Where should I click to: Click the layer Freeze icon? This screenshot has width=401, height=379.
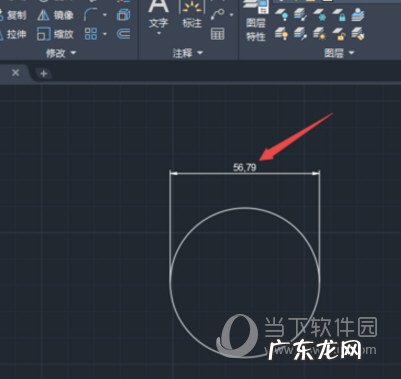pyautogui.click(x=319, y=15)
